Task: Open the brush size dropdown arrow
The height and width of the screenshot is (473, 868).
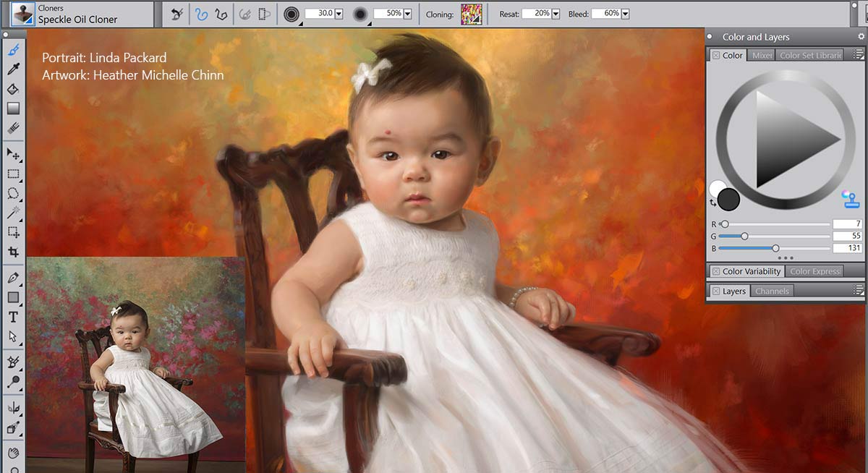Action: (x=339, y=14)
